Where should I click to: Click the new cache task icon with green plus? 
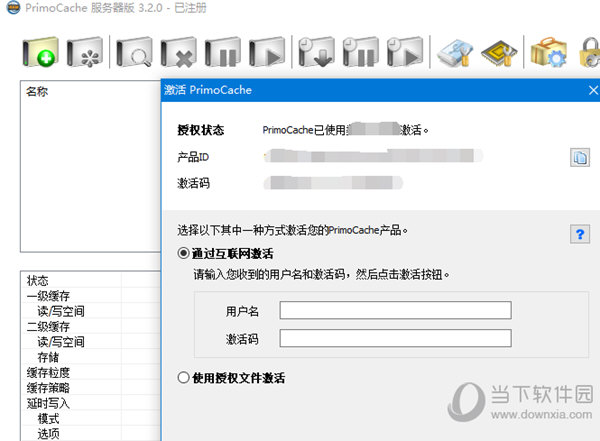click(x=40, y=52)
